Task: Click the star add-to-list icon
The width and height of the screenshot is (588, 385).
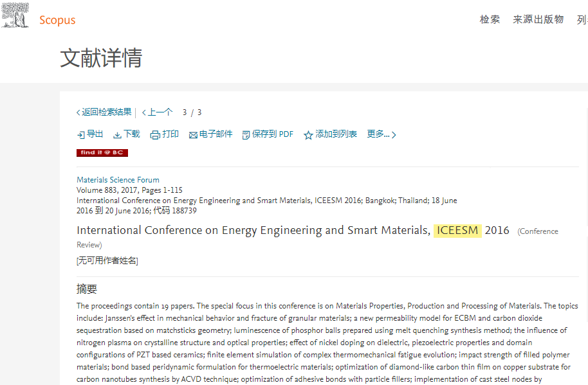Action: (x=308, y=135)
